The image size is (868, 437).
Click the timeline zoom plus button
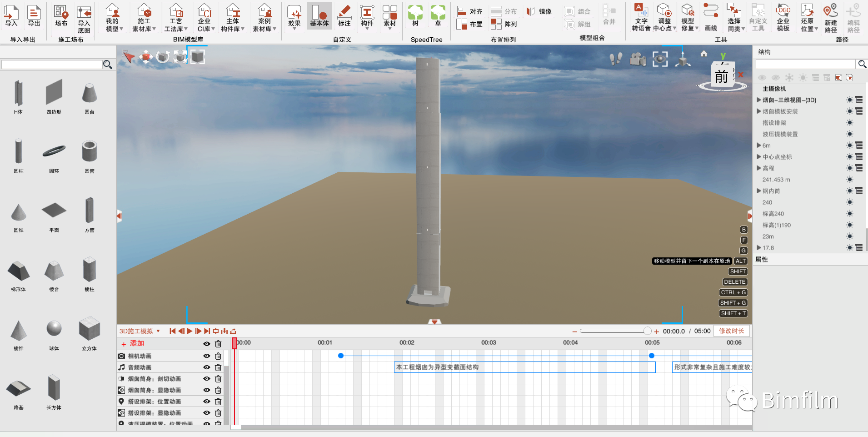tap(656, 332)
